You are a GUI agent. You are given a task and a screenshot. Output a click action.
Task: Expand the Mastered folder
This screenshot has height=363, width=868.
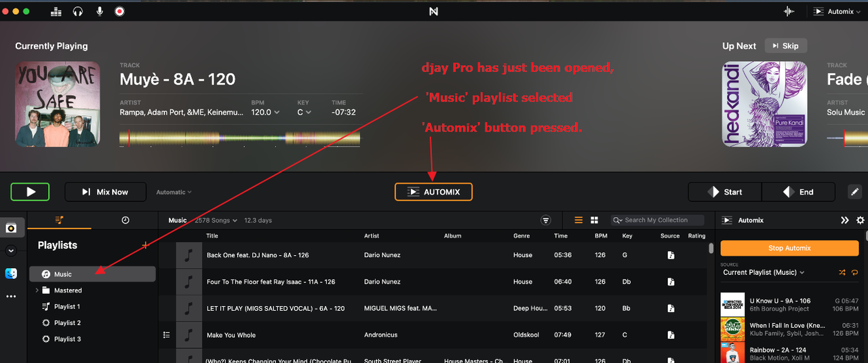point(37,290)
